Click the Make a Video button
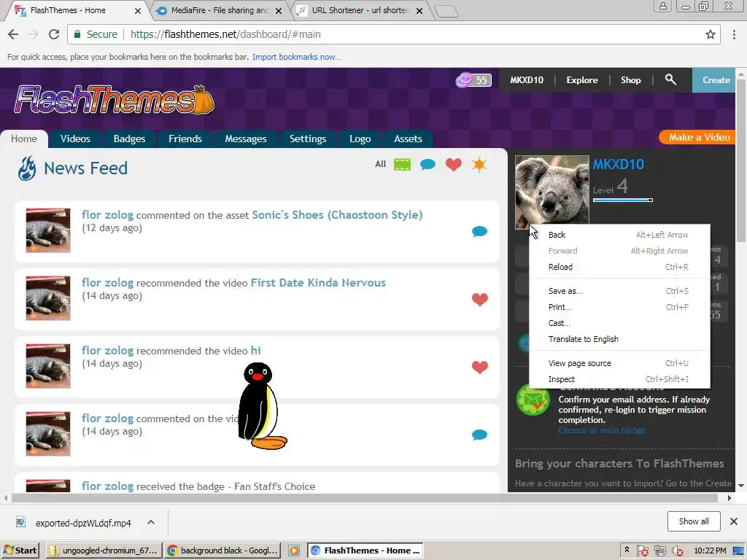The width and height of the screenshot is (747, 560). [x=698, y=137]
